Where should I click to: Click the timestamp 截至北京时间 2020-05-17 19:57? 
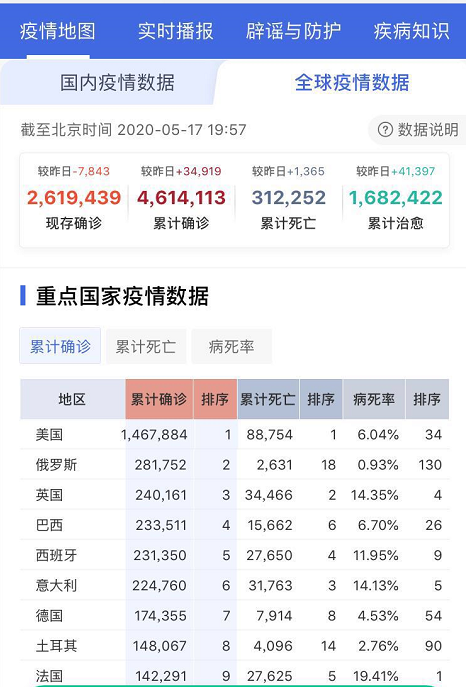[134, 130]
